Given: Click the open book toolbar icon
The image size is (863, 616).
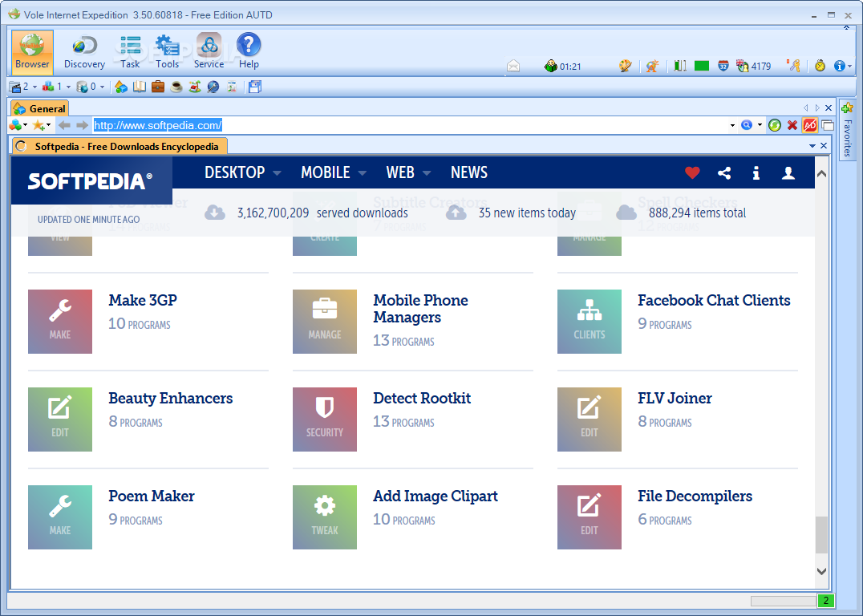Looking at the screenshot, I should point(140,87).
